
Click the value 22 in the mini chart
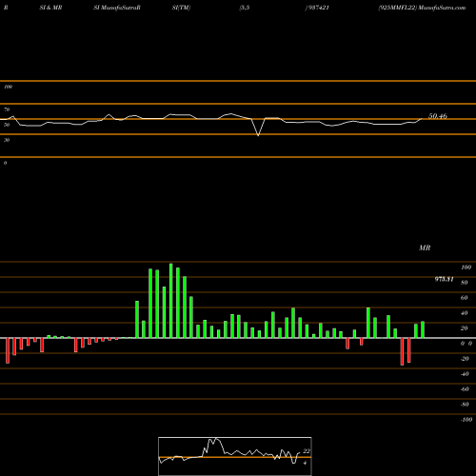pyautogui.click(x=307, y=451)
